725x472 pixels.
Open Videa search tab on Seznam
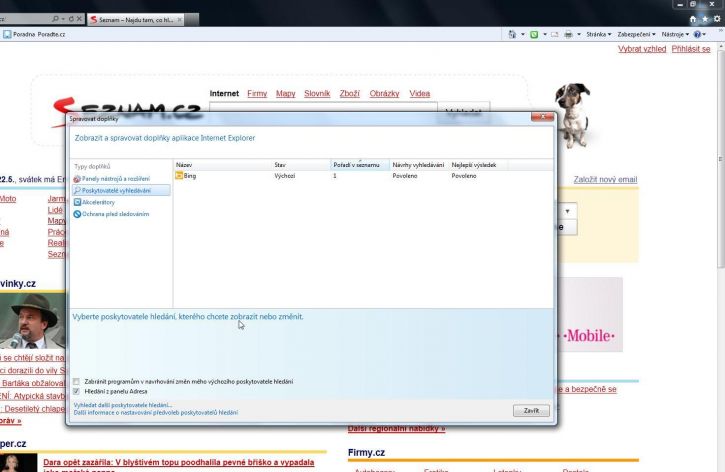(x=419, y=93)
